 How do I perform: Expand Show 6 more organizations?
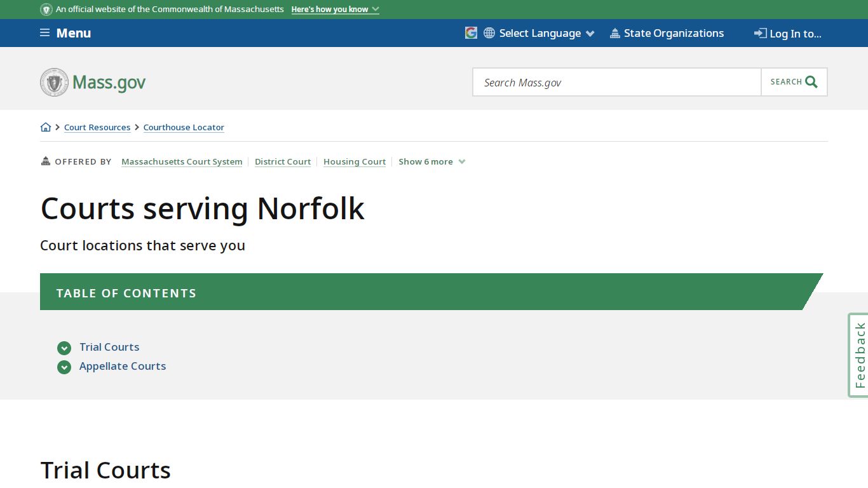pos(432,161)
